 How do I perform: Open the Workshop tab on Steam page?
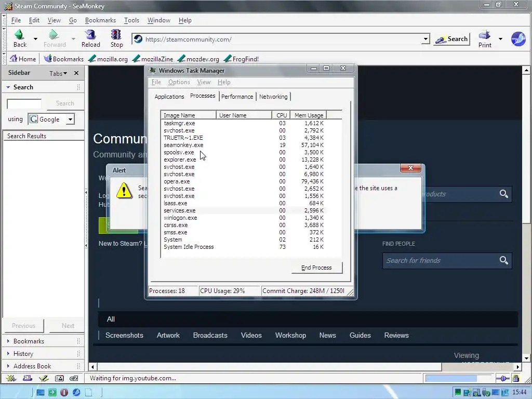pos(290,335)
